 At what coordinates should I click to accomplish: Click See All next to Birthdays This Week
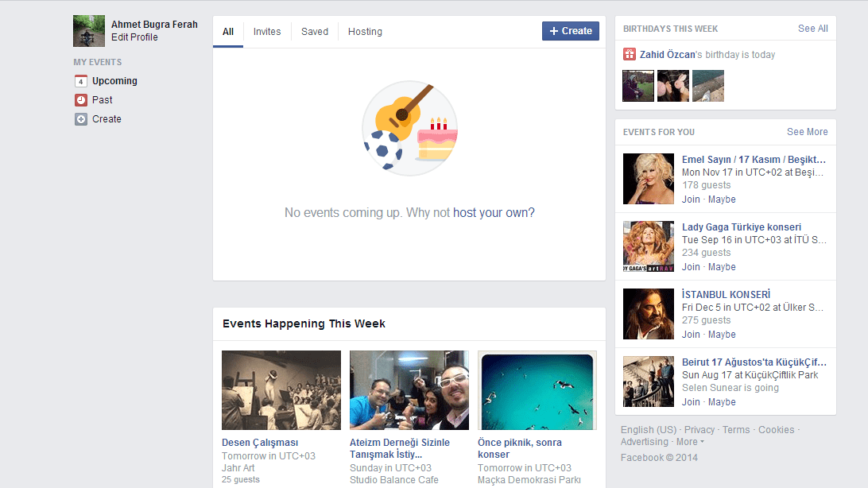tap(812, 28)
